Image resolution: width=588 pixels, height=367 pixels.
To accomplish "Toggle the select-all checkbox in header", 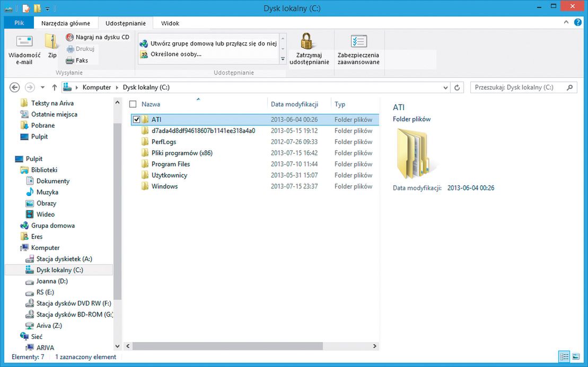I will click(x=133, y=104).
